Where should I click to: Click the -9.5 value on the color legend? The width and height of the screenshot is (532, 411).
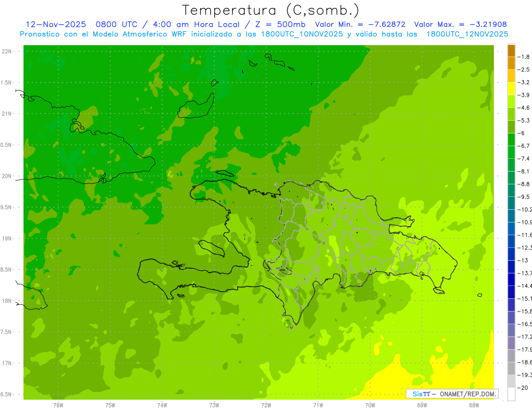click(x=524, y=196)
